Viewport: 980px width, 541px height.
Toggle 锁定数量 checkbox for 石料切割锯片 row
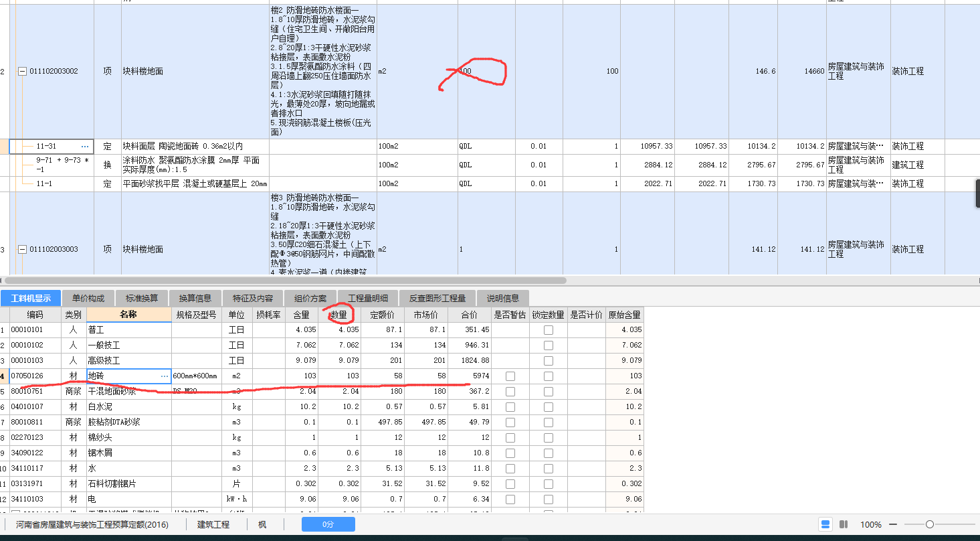[549, 484]
